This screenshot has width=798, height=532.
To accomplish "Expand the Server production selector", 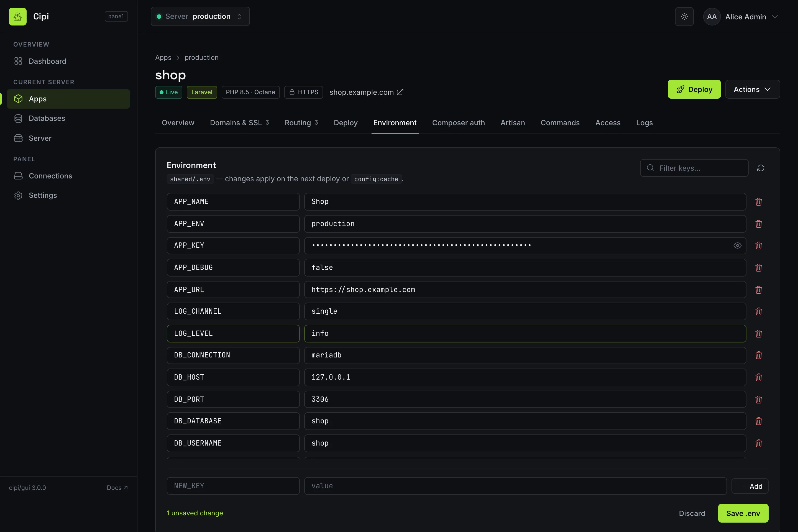I will pos(200,16).
